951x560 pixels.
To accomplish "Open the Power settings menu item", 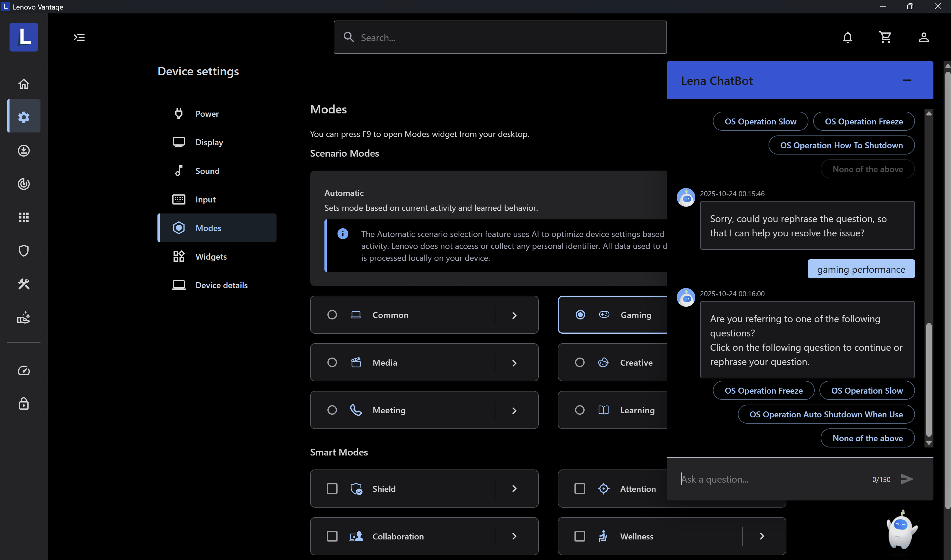I will coord(207,114).
